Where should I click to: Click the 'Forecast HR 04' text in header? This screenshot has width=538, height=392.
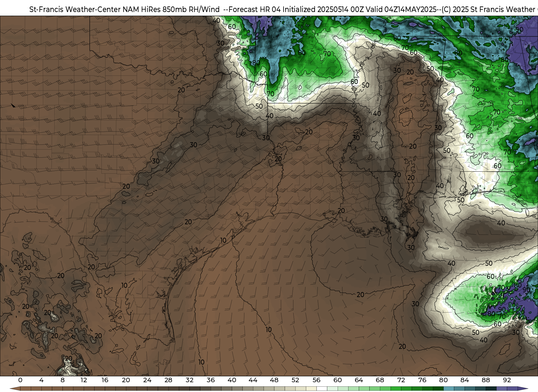tap(254, 10)
